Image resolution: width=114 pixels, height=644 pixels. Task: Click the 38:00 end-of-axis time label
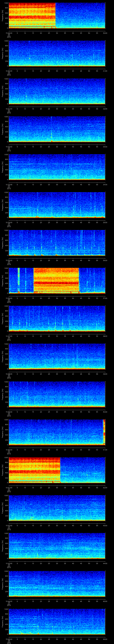(x=105, y=336)
